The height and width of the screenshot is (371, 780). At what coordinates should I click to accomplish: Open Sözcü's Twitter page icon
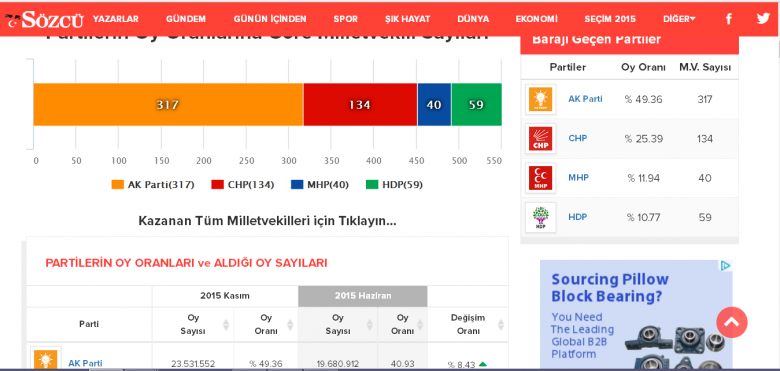click(763, 19)
